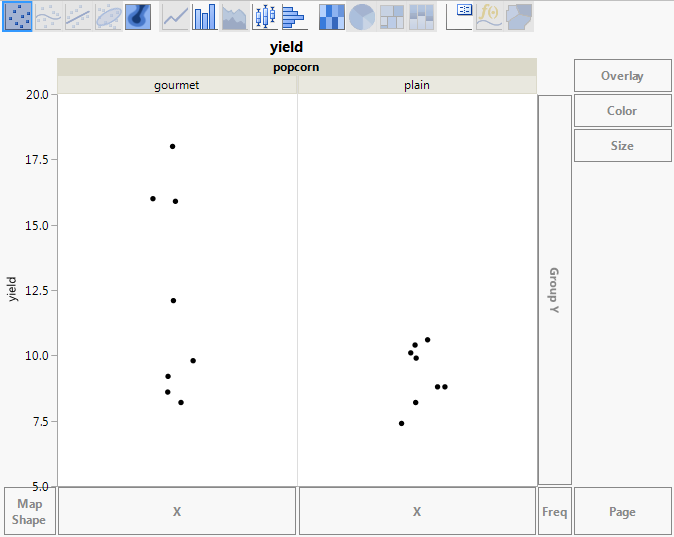The width and height of the screenshot is (674, 537).
Task: Select the Treemap element icon
Action: (392, 17)
